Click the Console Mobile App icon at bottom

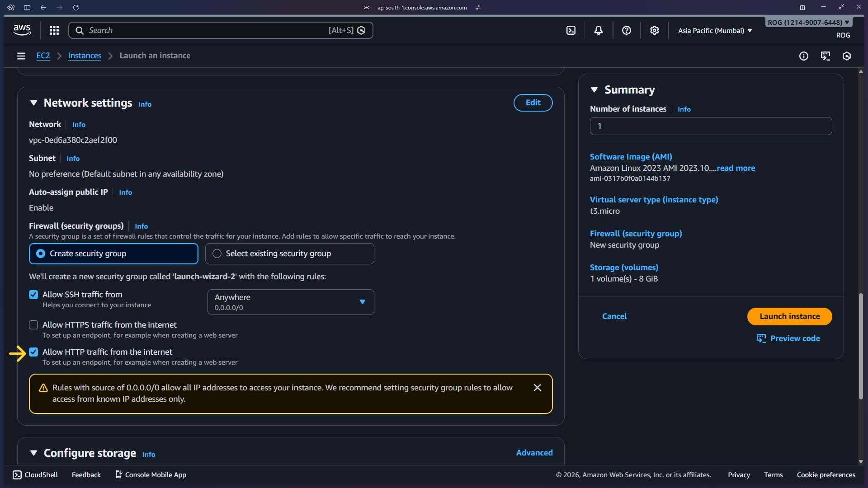coord(118,474)
